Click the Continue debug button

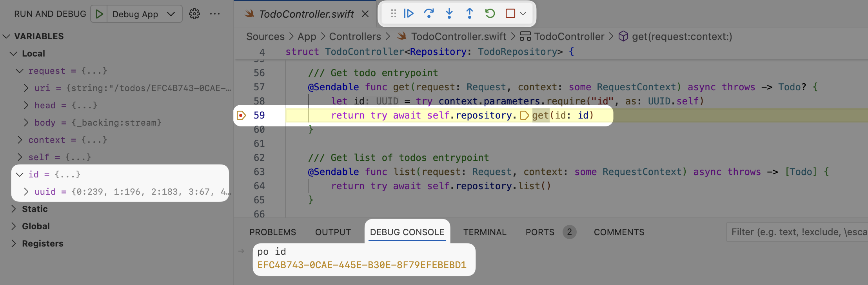[409, 14]
